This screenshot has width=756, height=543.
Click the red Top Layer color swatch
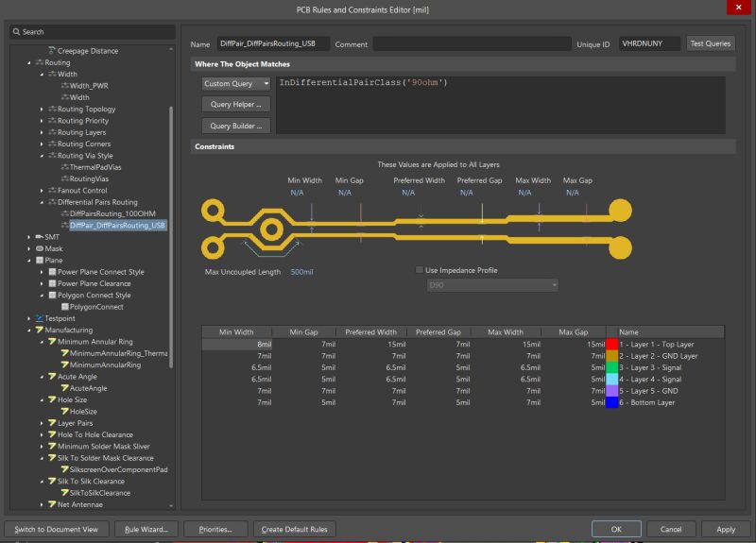point(611,344)
